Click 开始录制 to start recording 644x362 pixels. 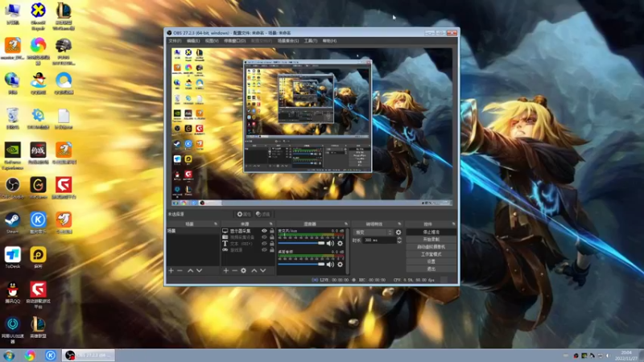[431, 239]
